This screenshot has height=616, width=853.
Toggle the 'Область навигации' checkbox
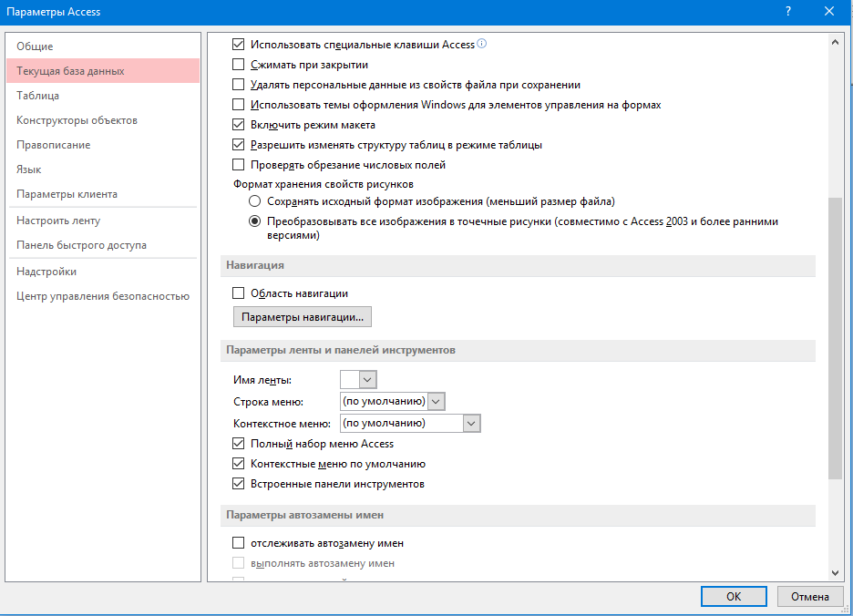pyautogui.click(x=239, y=293)
